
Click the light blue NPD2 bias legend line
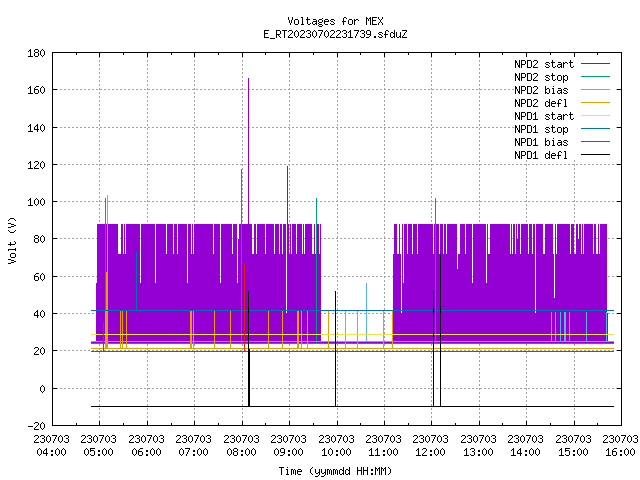pos(596,89)
